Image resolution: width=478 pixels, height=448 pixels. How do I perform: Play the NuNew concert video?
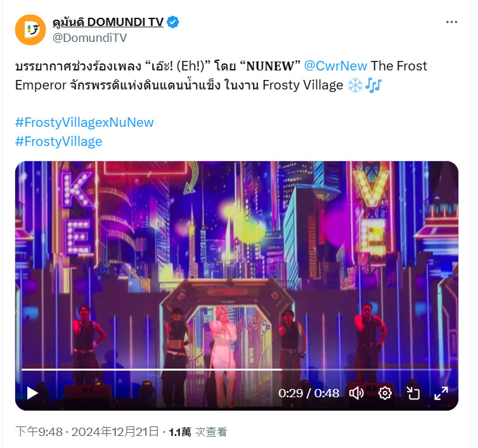click(x=32, y=393)
